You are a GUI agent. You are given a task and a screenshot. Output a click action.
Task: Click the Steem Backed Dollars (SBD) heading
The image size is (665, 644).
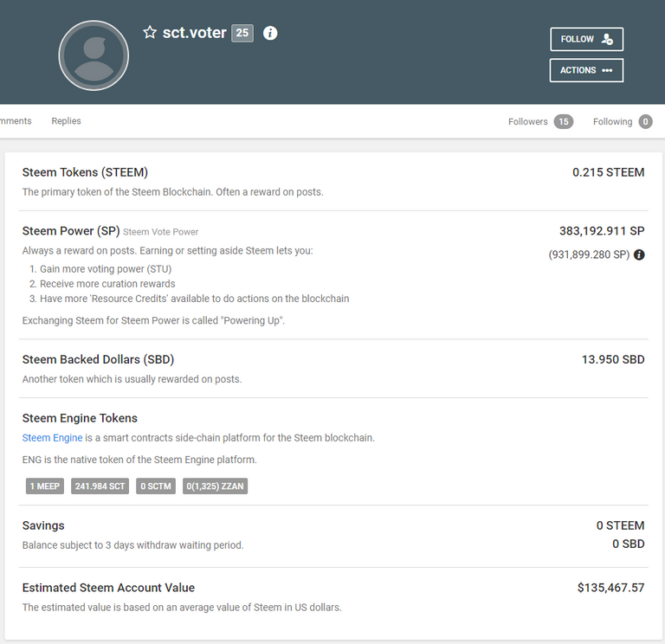(98, 359)
